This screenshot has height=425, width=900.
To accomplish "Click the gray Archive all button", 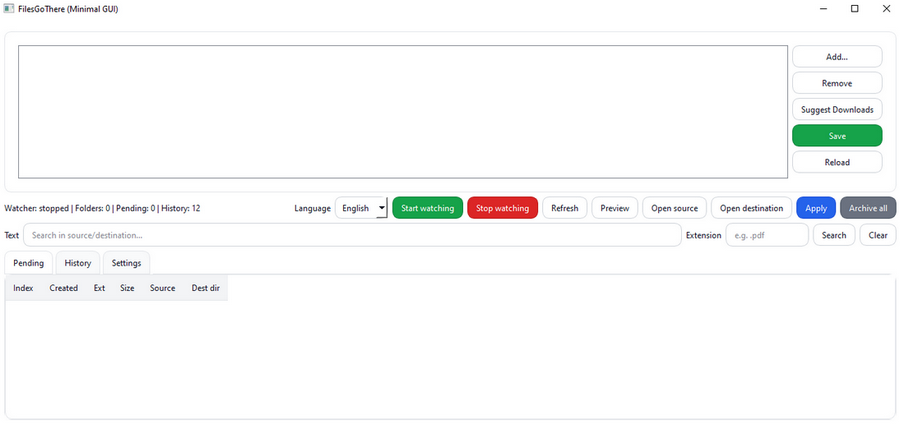I will click(x=868, y=208).
